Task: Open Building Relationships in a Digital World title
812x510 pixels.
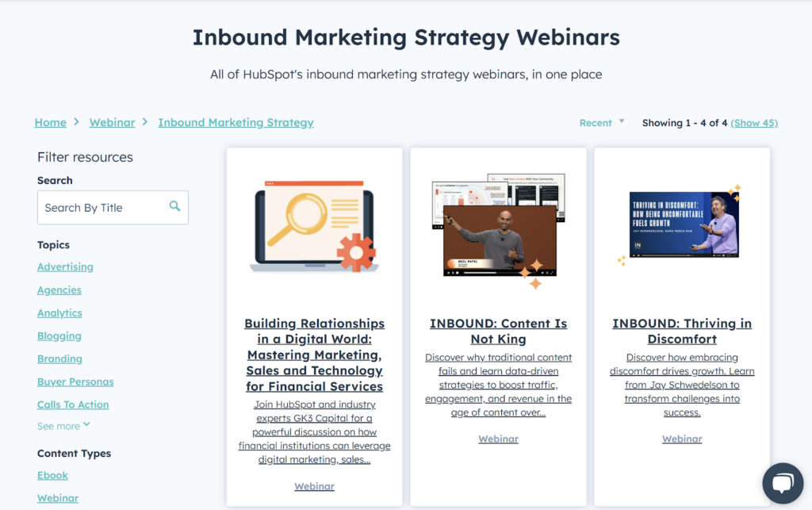Action: tap(314, 355)
